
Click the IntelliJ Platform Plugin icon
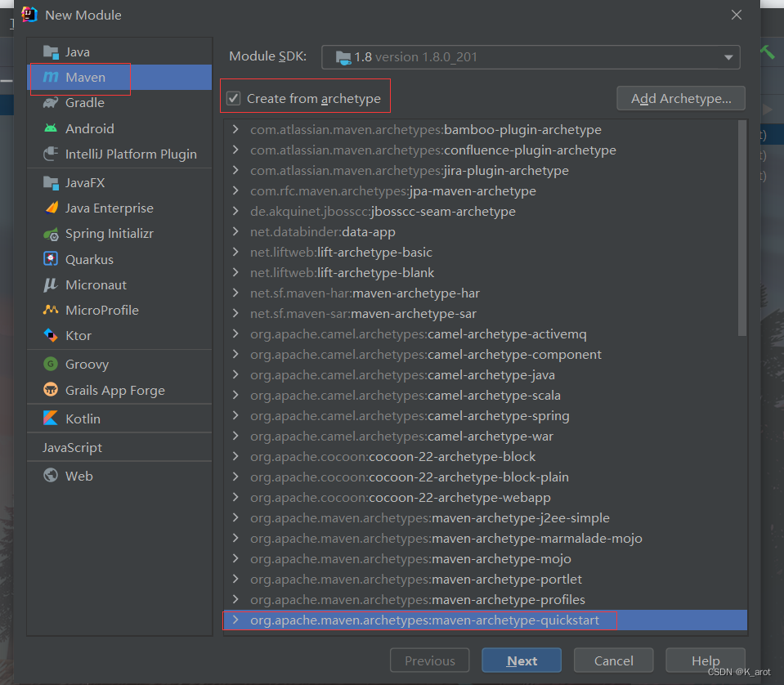(51, 154)
